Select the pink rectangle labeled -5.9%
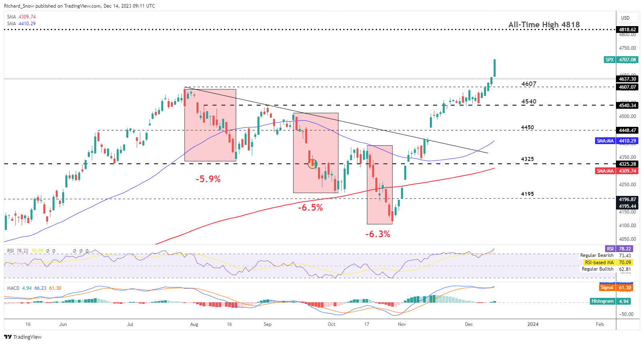Image resolution: width=644 pixels, height=344 pixels. click(x=210, y=125)
